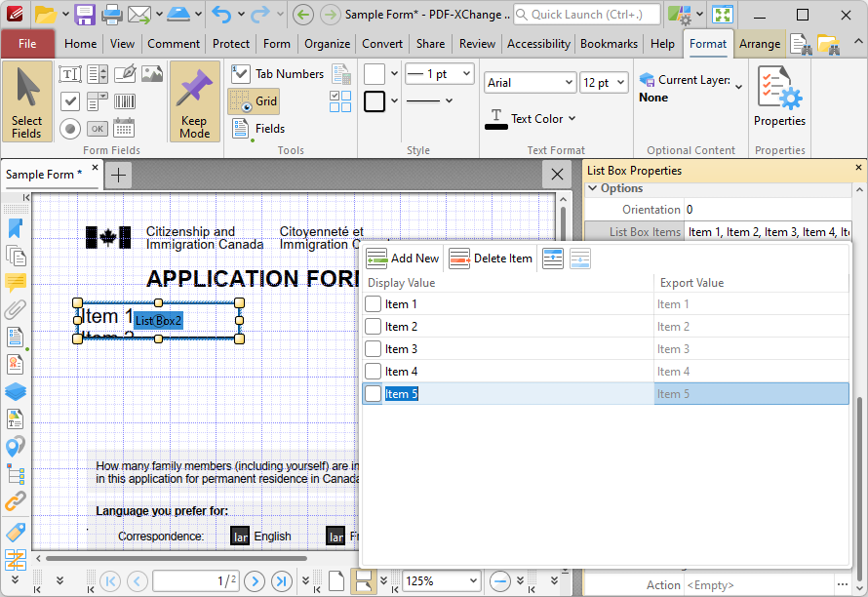Open a new document tab

point(118,175)
